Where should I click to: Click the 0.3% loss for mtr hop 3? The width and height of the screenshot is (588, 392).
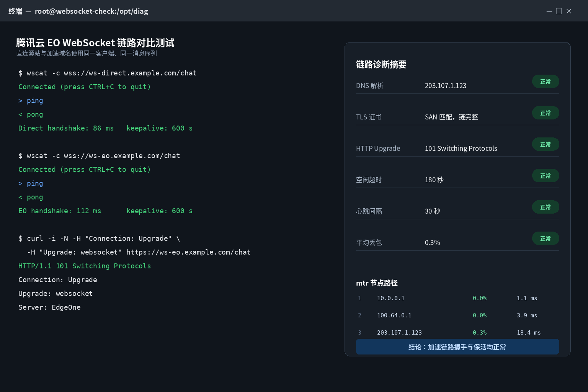[480, 333]
